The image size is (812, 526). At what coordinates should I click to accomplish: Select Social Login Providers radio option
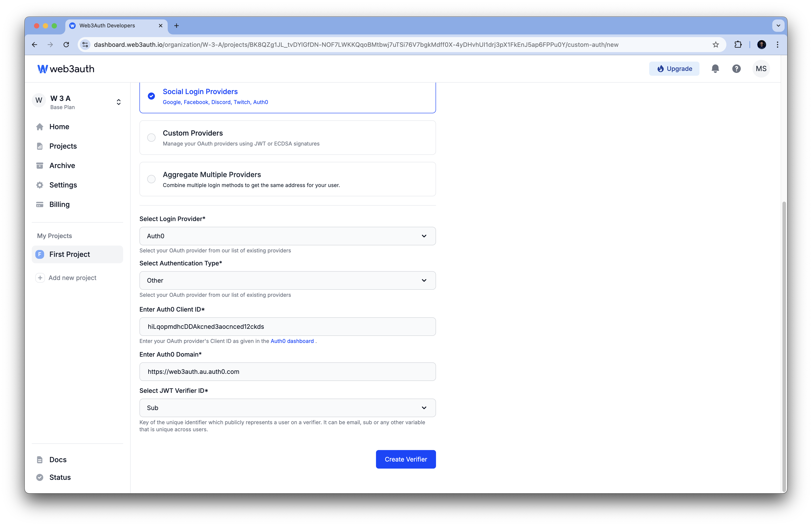click(x=151, y=96)
